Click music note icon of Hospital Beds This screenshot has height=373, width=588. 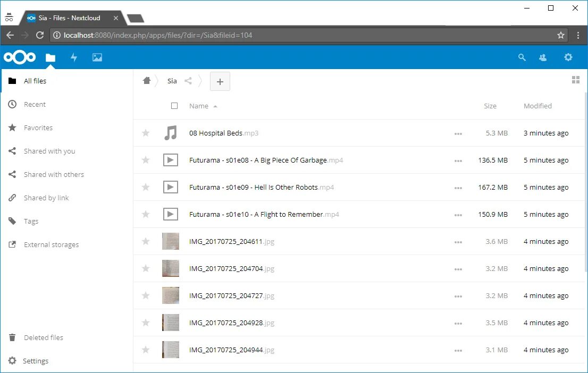[x=171, y=133]
